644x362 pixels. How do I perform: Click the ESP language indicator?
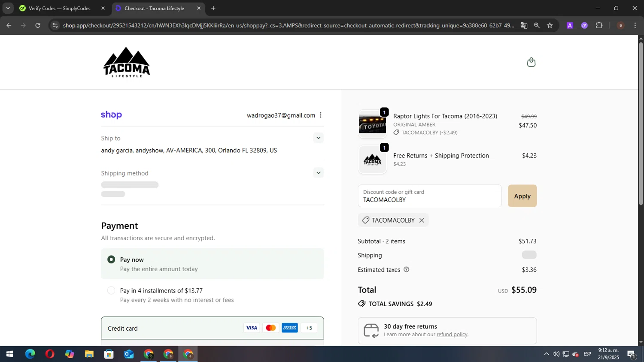point(587,354)
